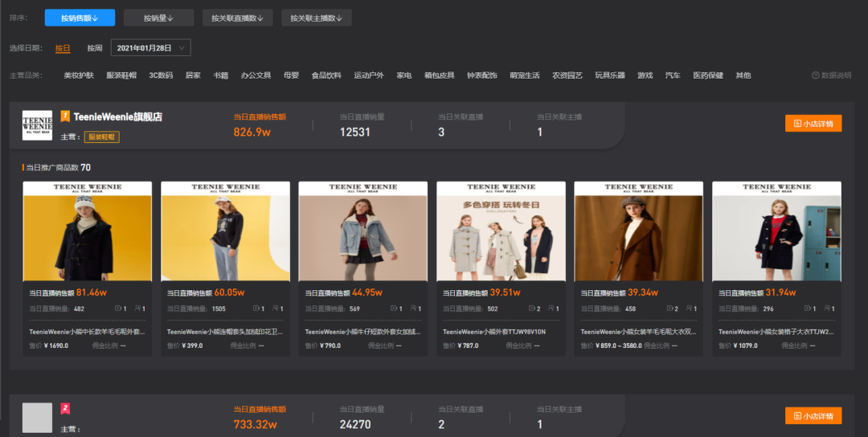Filter by 3C数码 category
This screenshot has width=868, height=437.
click(161, 76)
